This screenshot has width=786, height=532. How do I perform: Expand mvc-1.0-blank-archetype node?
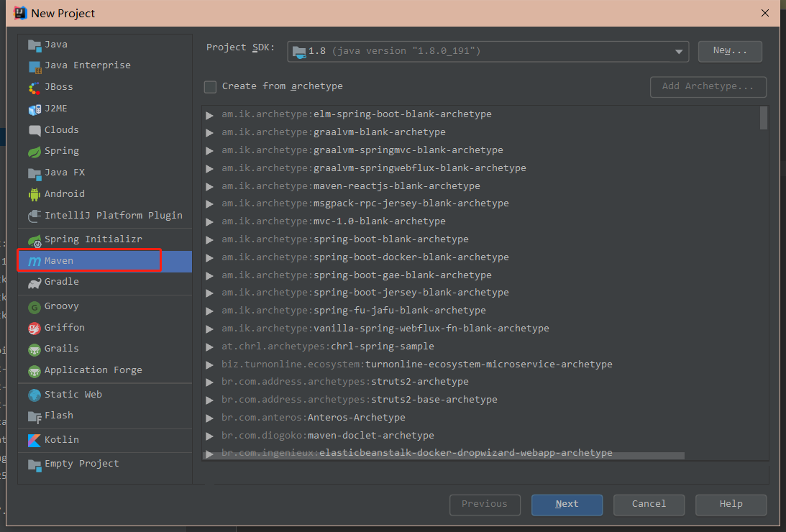pos(209,222)
